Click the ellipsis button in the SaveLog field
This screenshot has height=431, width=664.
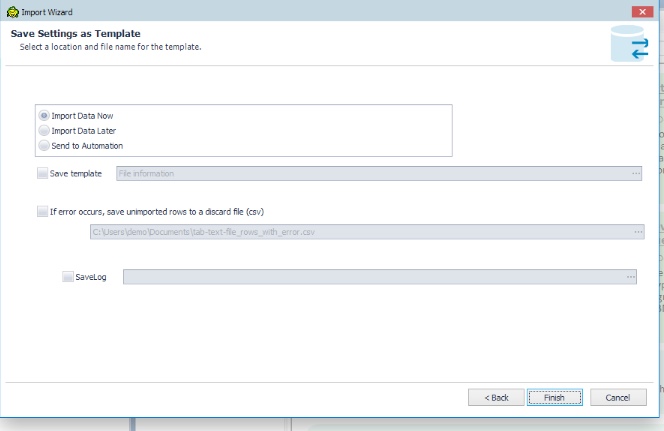point(630,277)
